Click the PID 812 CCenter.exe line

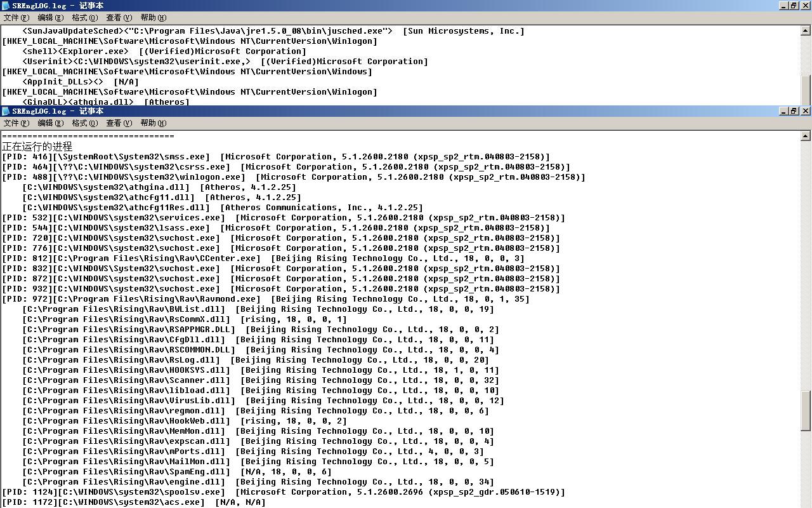(x=263, y=258)
